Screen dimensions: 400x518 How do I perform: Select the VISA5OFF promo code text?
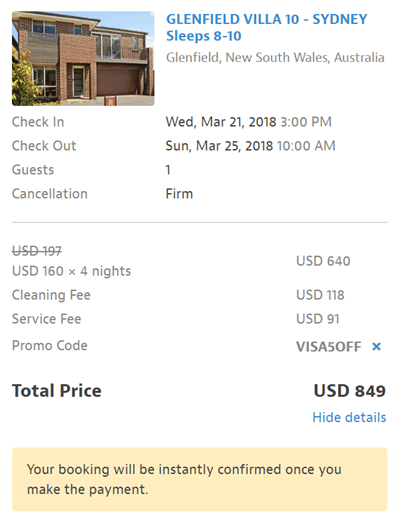pos(328,347)
